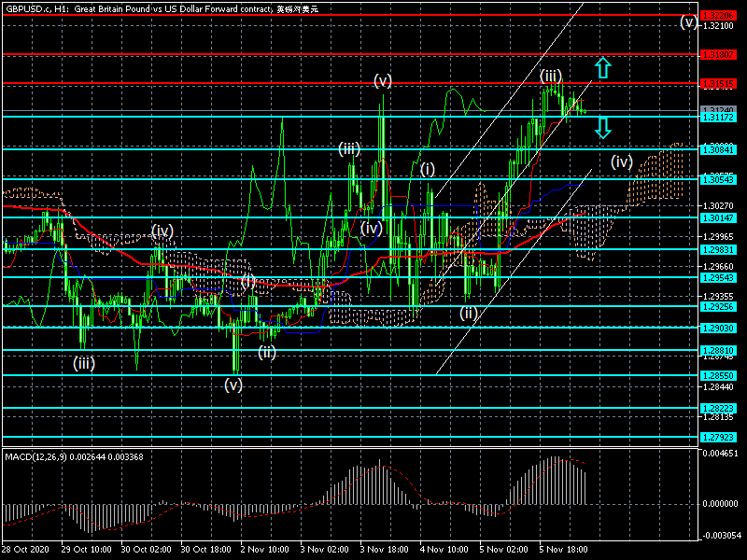Select wave (iv) label beside the down arrow

pyautogui.click(x=622, y=161)
